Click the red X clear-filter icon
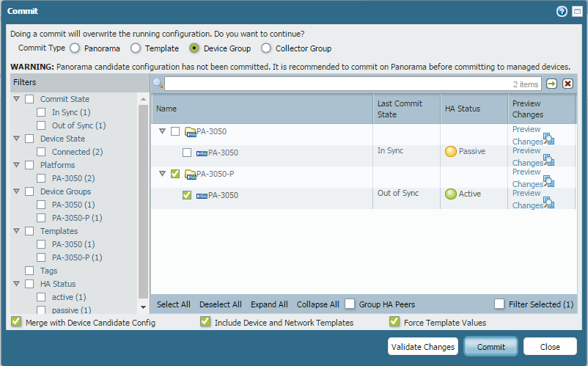This screenshot has width=588, height=366. coord(567,84)
